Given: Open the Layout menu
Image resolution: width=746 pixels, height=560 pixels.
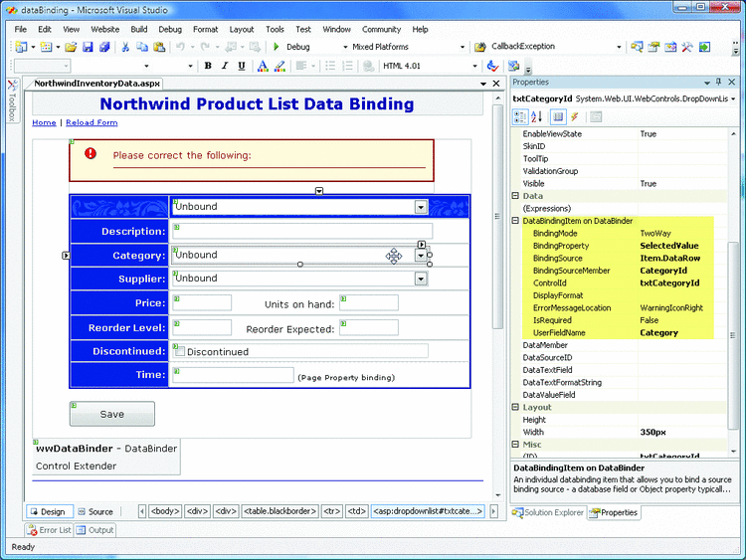Looking at the screenshot, I should (x=242, y=30).
